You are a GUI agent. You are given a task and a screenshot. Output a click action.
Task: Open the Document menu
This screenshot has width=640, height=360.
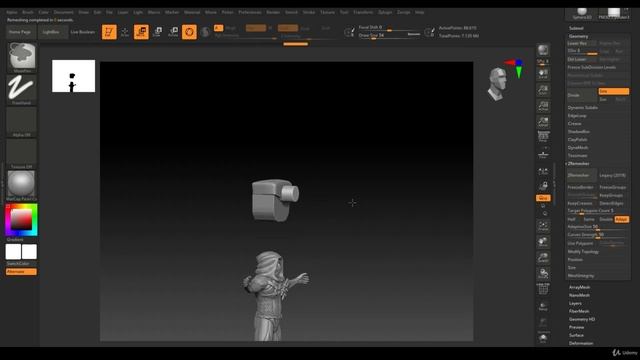coord(64,12)
